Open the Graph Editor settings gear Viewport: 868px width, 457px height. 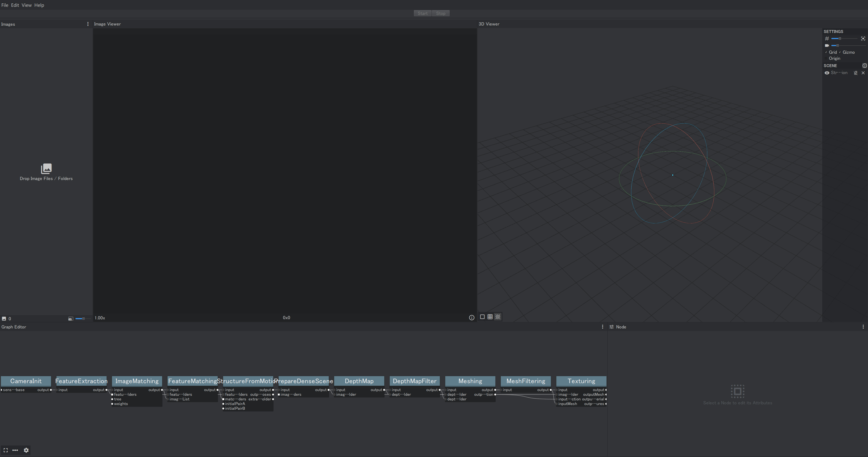pyautogui.click(x=26, y=450)
